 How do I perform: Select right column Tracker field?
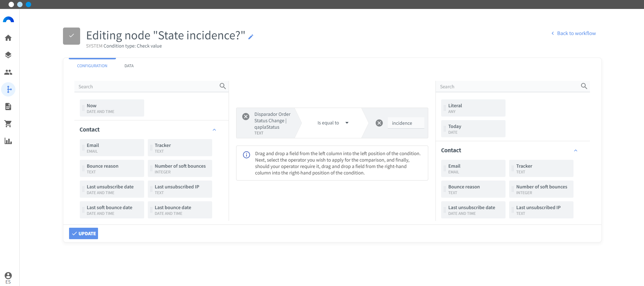click(541, 168)
